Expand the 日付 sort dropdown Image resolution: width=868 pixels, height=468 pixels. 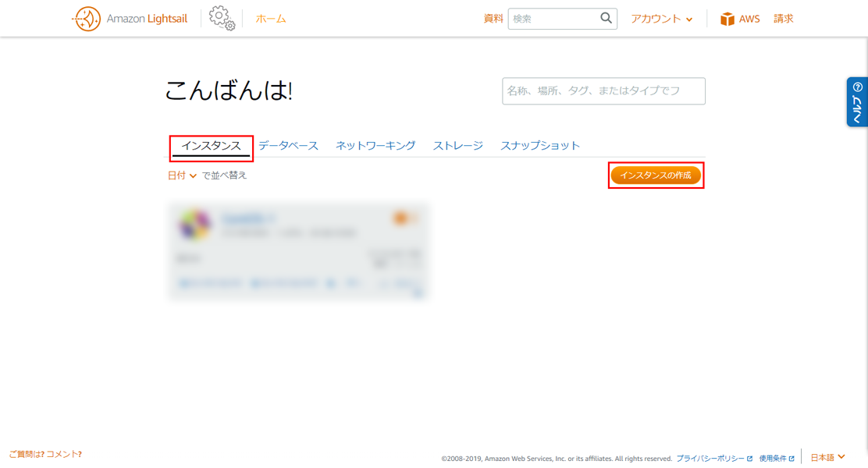[x=182, y=175]
